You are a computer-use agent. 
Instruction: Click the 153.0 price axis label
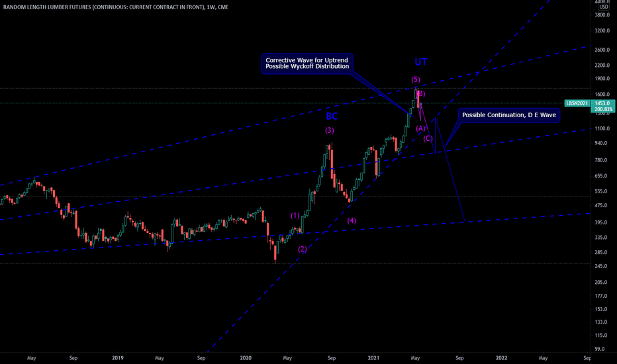click(x=601, y=309)
